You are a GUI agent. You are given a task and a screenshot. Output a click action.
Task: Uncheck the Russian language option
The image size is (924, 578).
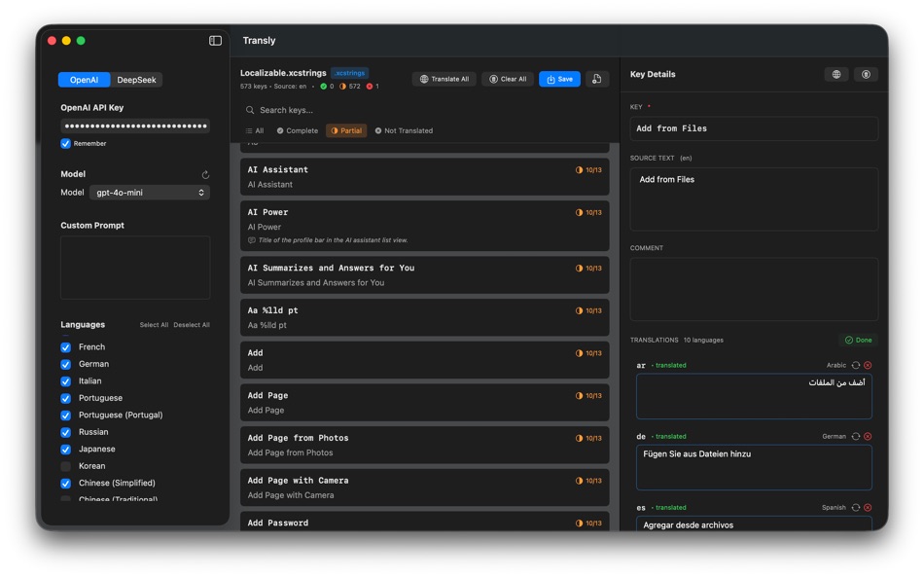[65, 431]
